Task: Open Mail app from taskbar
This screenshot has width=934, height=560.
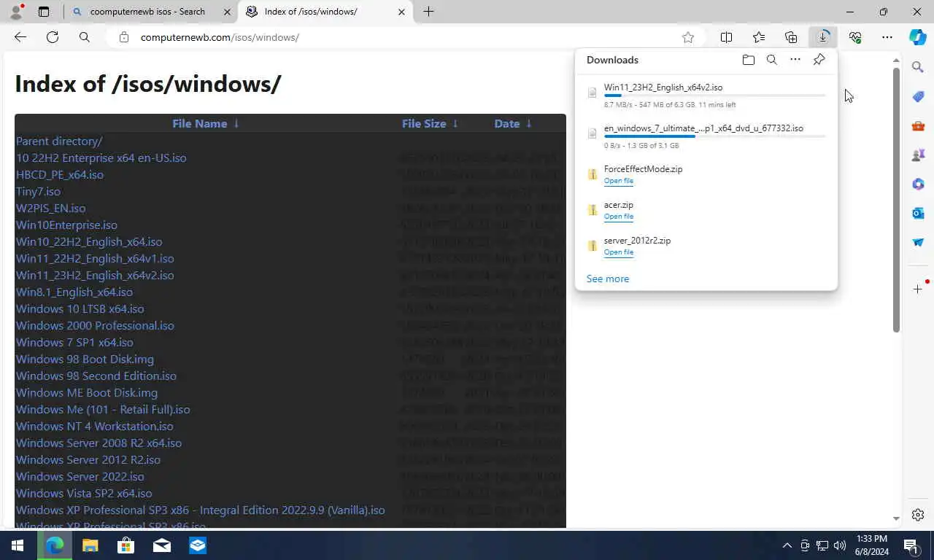Action: click(161, 545)
